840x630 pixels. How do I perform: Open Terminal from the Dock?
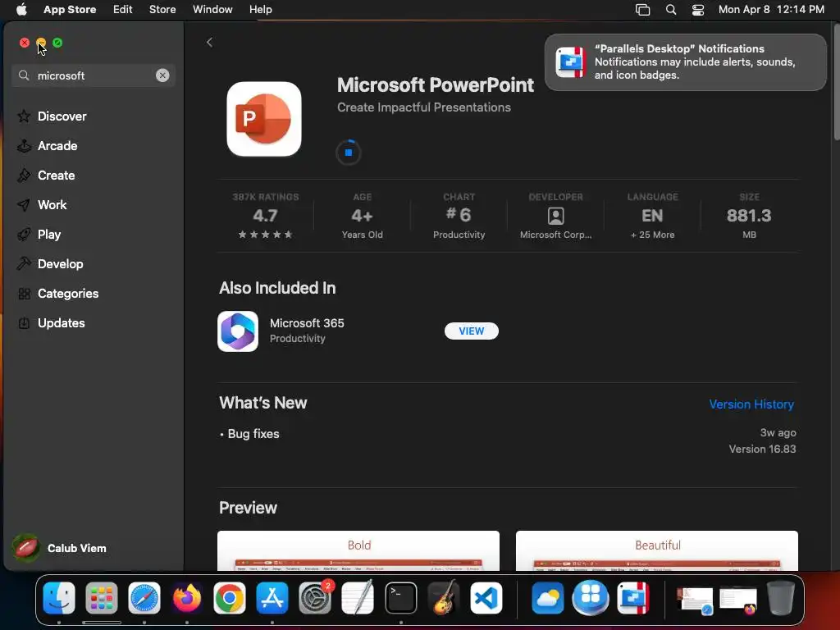pyautogui.click(x=400, y=598)
